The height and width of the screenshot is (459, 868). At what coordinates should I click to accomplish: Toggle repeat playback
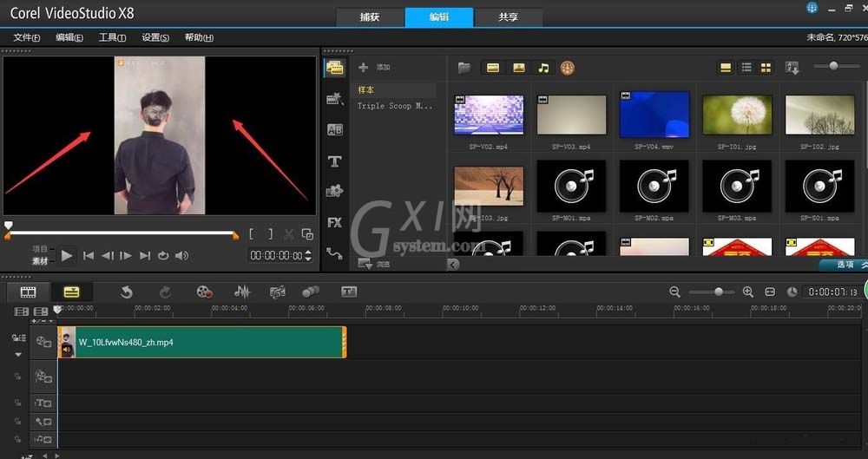click(163, 256)
